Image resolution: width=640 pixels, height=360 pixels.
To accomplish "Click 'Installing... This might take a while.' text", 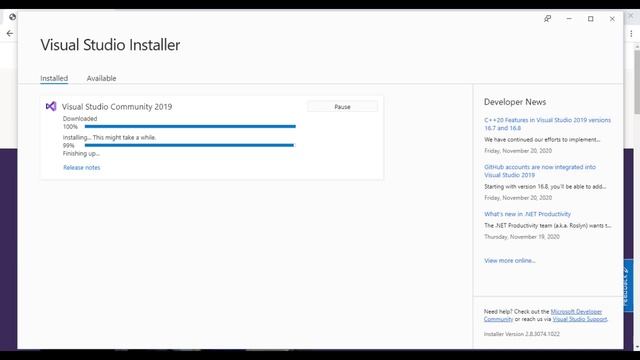I will (109, 138).
